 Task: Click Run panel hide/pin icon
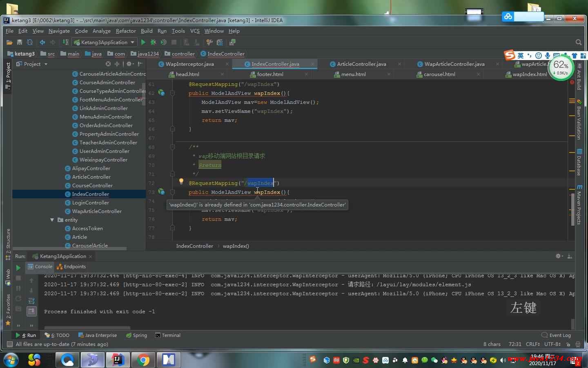point(570,256)
